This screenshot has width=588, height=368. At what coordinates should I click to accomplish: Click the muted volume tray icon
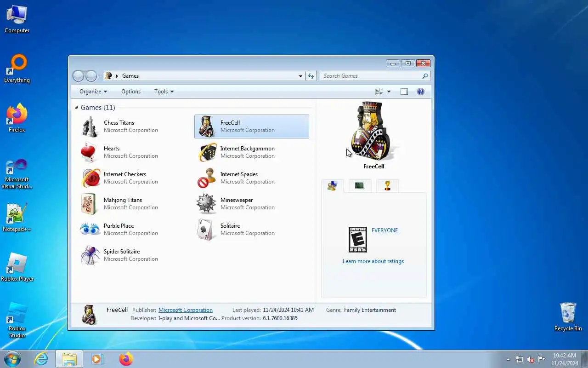point(531,359)
